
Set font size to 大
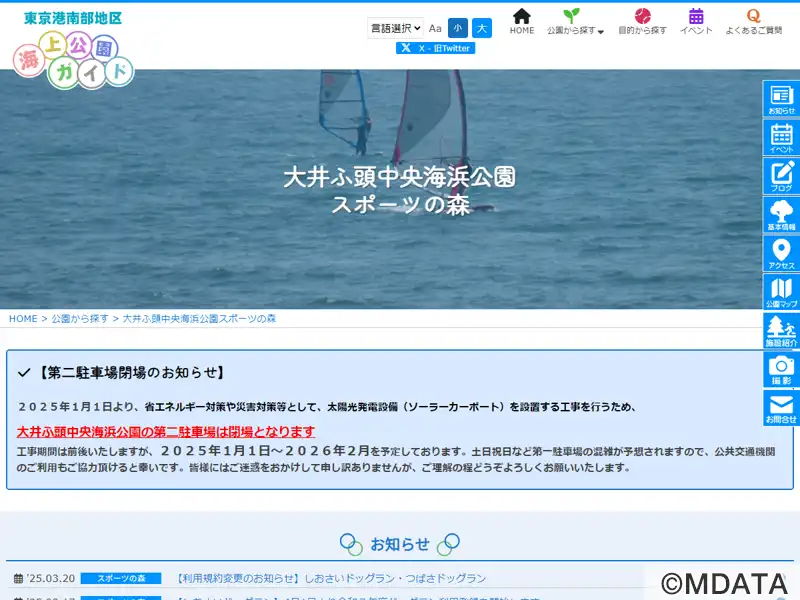[x=482, y=28]
